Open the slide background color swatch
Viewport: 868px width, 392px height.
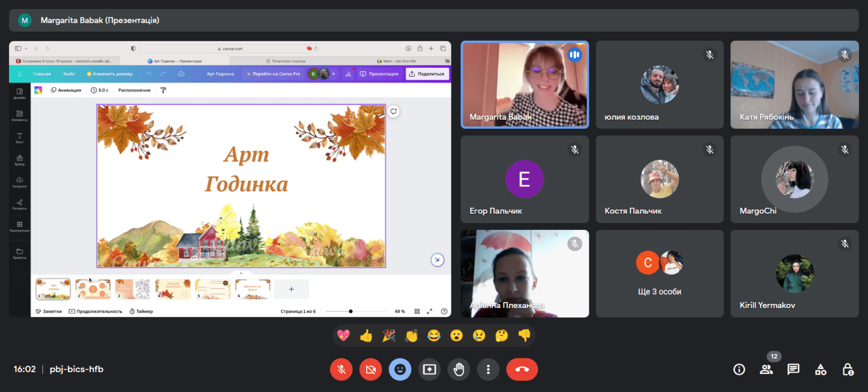pos(38,90)
